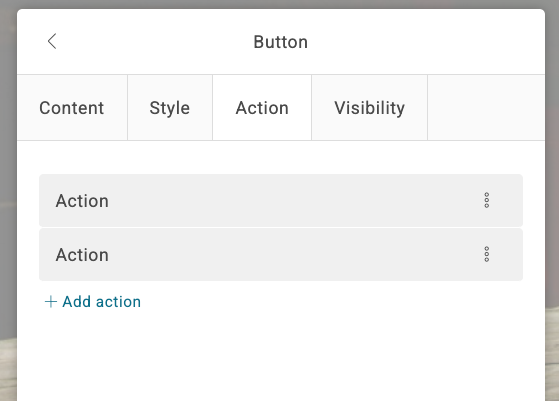This screenshot has height=401, width=559.
Task: Click the middle of the top Action row
Action: [281, 200]
